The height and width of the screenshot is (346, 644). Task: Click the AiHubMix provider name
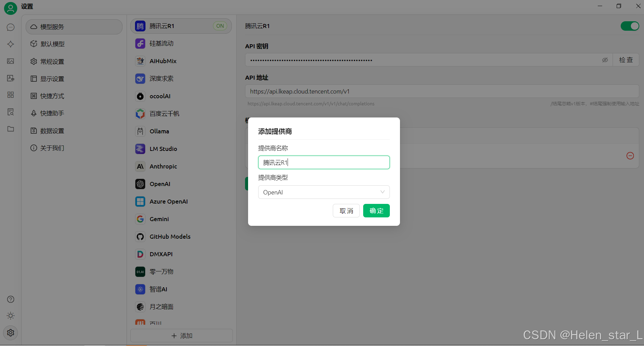click(163, 61)
